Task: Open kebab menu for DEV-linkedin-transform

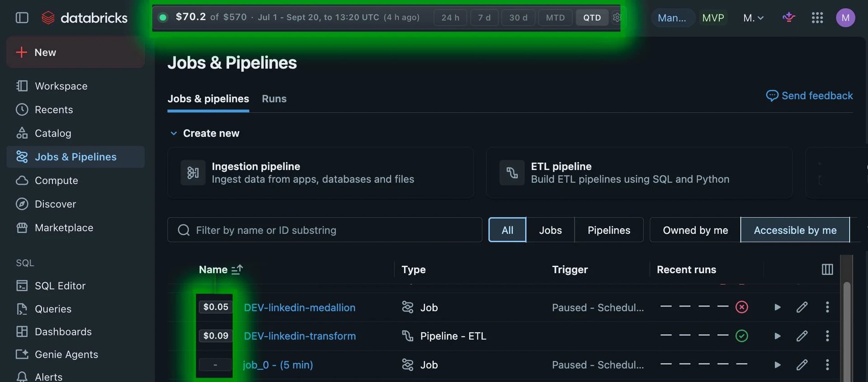Action: point(827,336)
